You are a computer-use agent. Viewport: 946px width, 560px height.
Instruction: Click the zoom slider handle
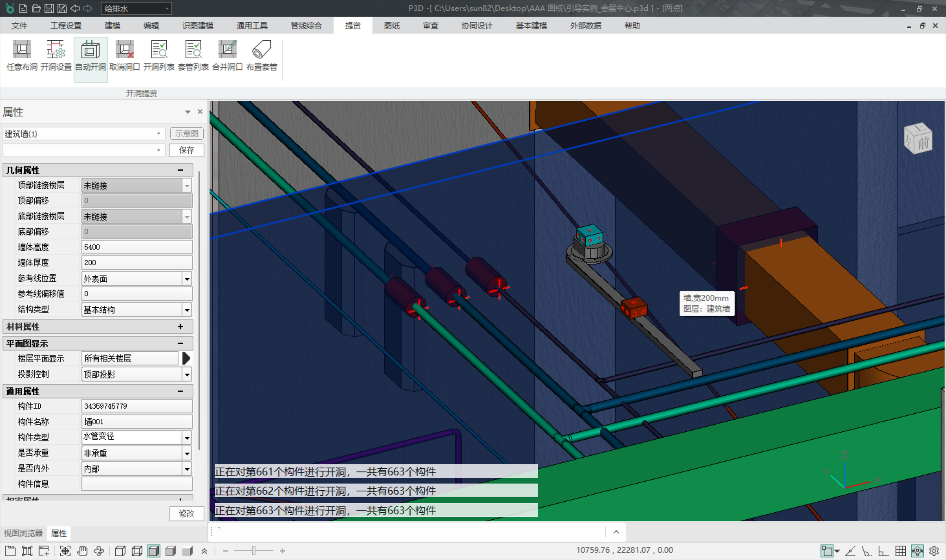coord(253,550)
